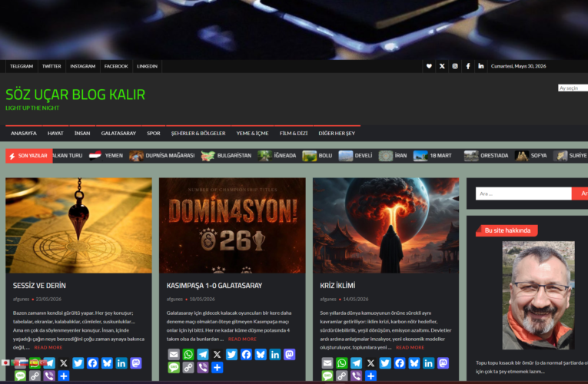This screenshot has width=588, height=384.
Task: Open the İĞNEADA ticker item
Action: [x=277, y=155]
